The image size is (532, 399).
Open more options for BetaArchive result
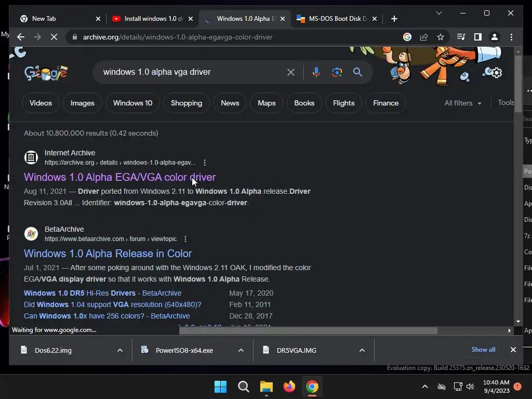click(x=185, y=239)
